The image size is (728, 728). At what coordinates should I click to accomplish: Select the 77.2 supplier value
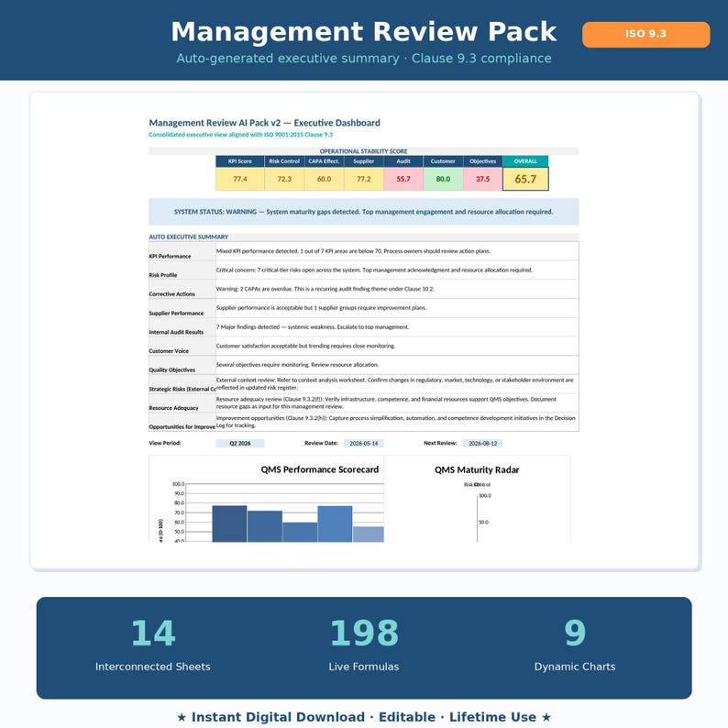click(363, 179)
